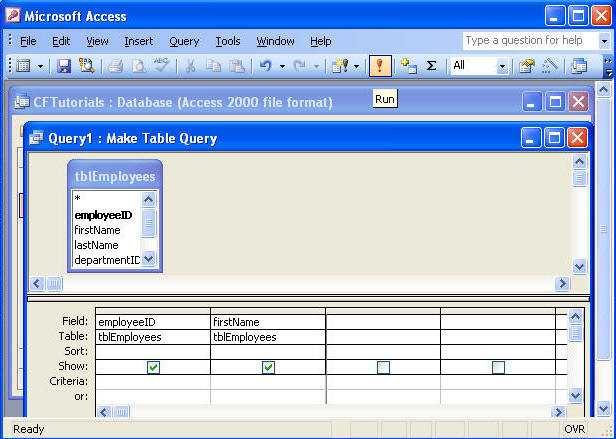616x439 pixels.
Task: Click the 'Type a question for help' box
Action: pos(531,40)
